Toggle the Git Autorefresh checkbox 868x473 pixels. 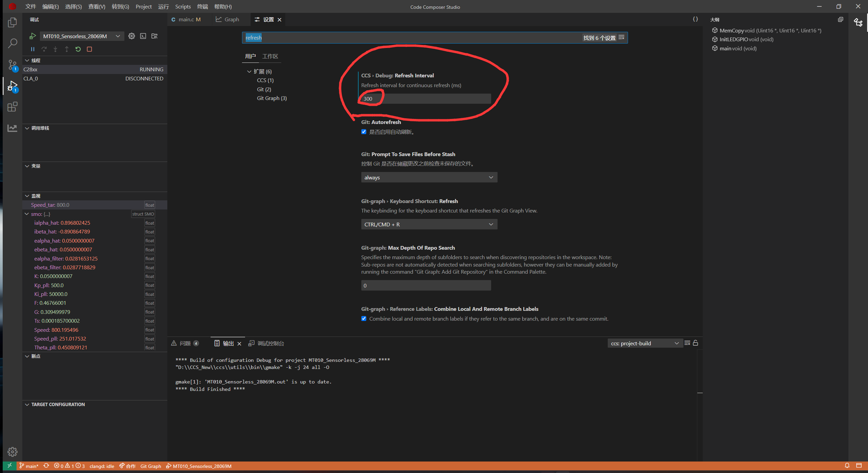(364, 132)
